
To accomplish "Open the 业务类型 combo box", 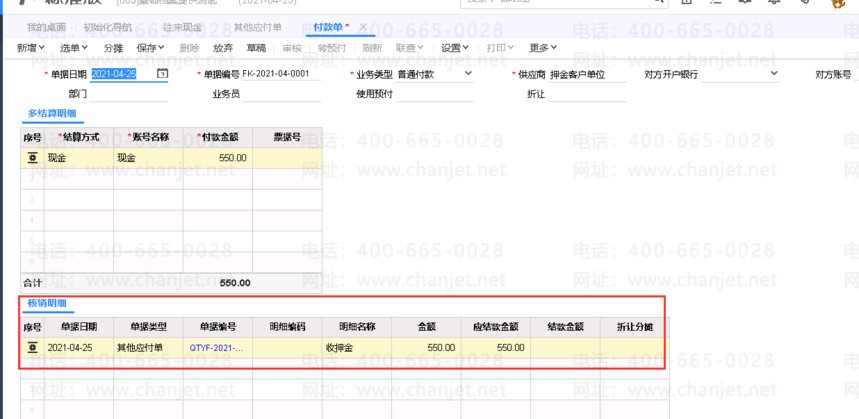I will pos(467,73).
